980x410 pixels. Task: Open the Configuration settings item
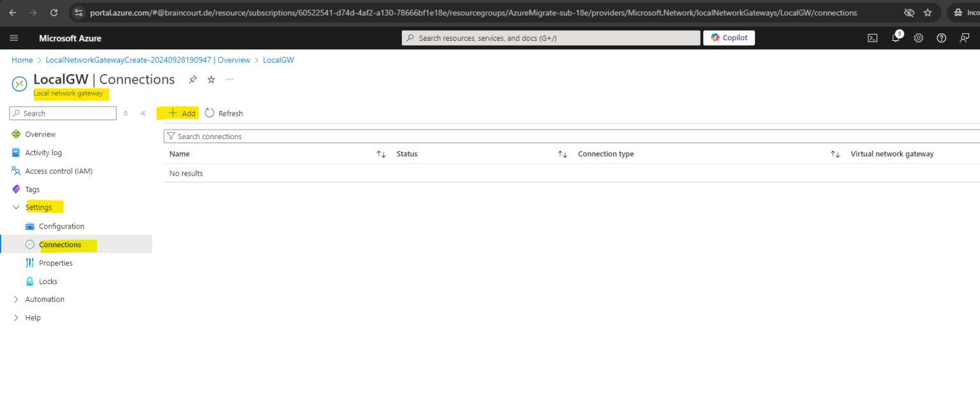coord(62,226)
